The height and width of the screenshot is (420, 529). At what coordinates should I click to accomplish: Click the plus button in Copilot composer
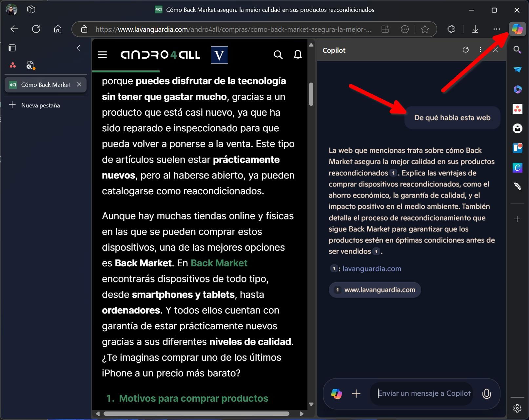(356, 393)
